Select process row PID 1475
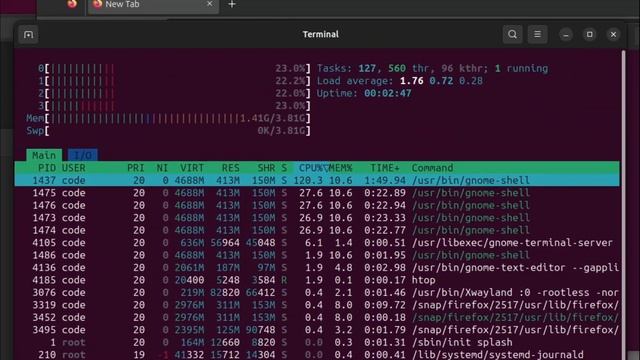The width and height of the screenshot is (640, 360). click(317, 193)
